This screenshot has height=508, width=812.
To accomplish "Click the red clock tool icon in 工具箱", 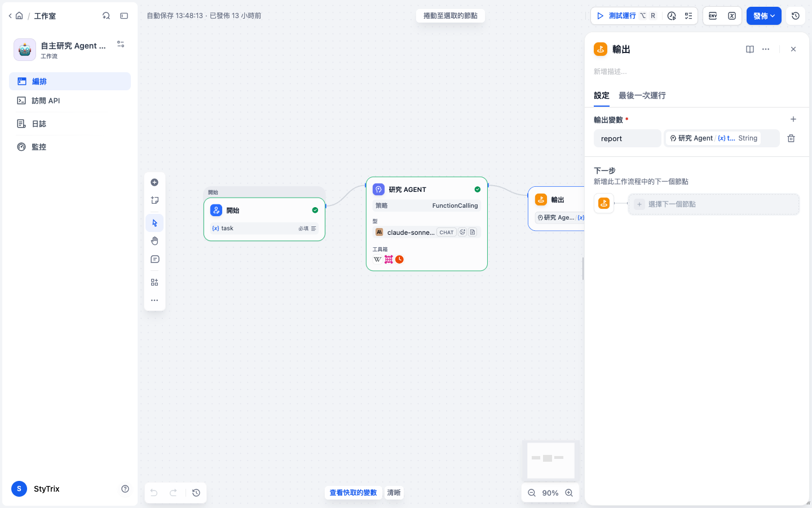I will coord(399,260).
